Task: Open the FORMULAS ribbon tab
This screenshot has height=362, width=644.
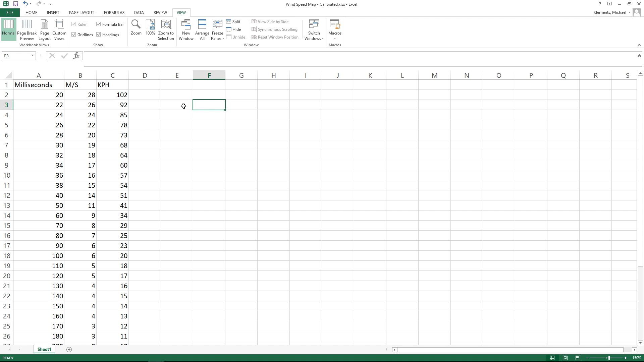Action: 114,12
